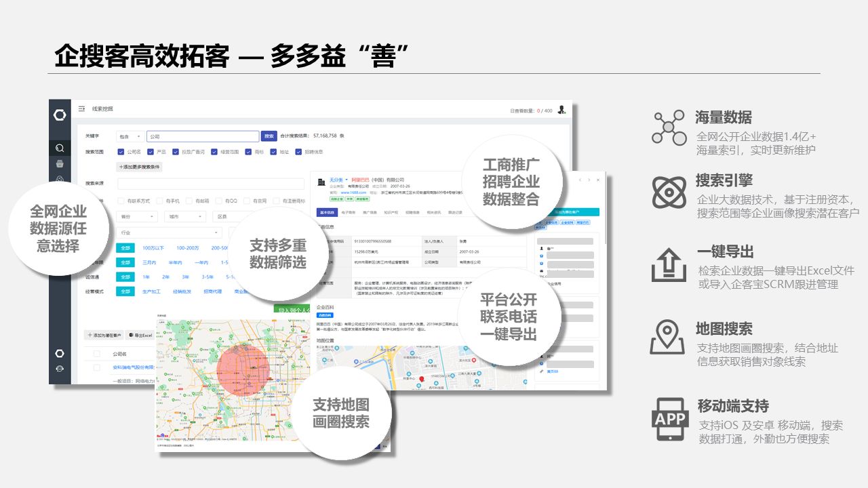Check the 有联系方式 checkbox
868x488 pixels.
121,201
